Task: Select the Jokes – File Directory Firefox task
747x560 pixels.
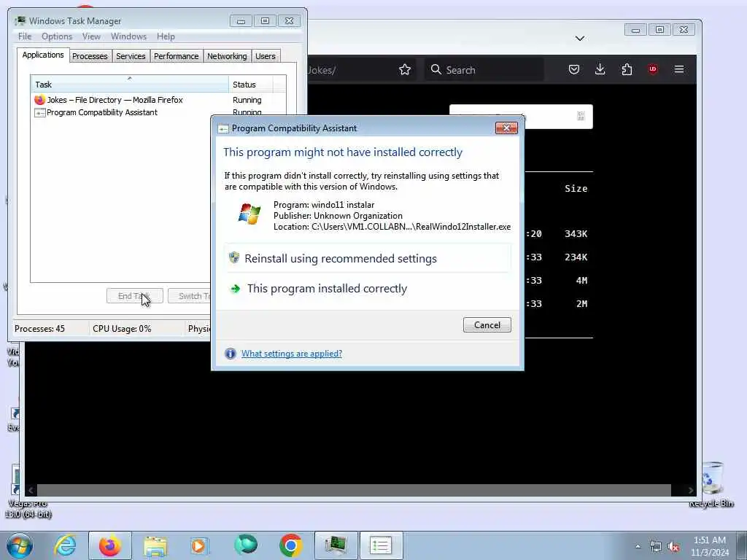Action: tap(158, 100)
